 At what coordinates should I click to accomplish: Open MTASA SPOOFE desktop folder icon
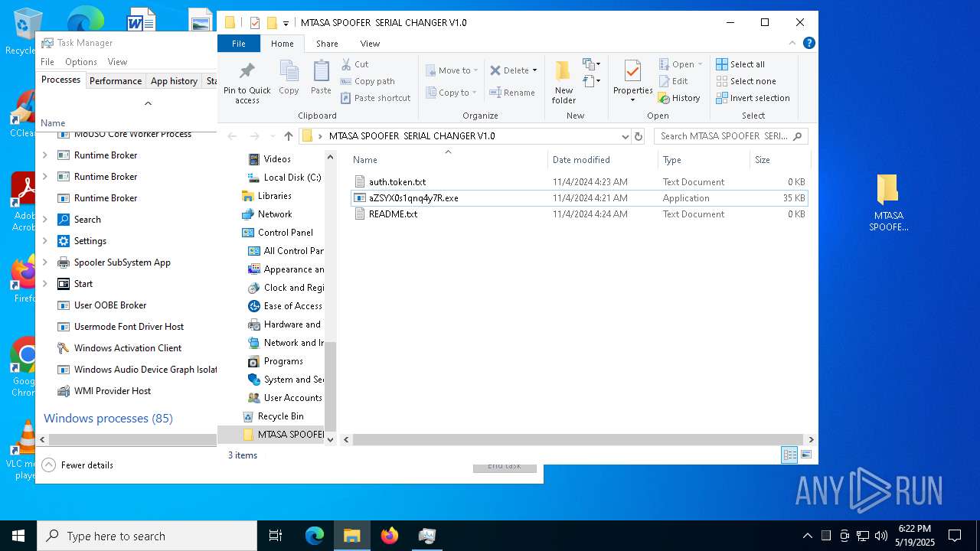(x=888, y=203)
